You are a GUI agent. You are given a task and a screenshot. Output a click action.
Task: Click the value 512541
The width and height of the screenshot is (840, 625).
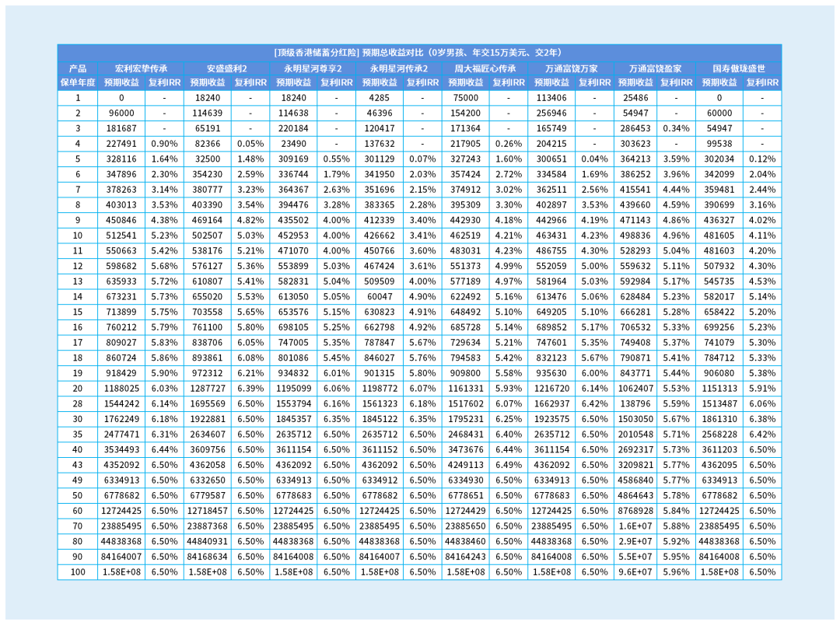(x=121, y=236)
